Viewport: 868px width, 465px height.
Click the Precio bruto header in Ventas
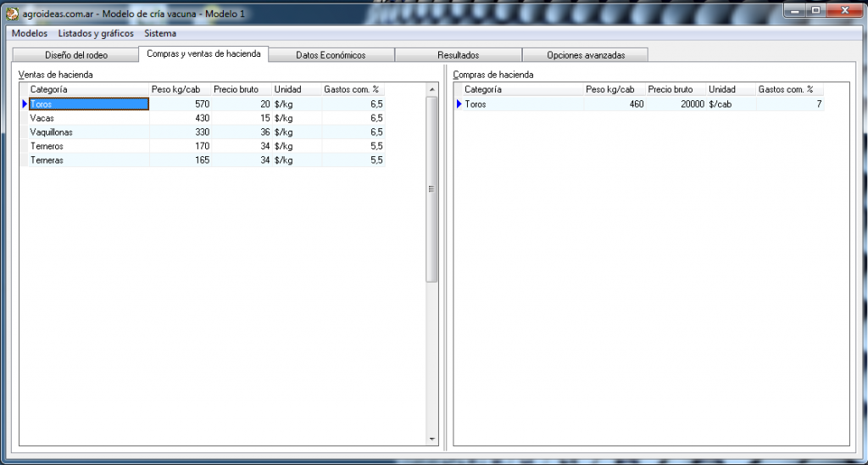click(x=242, y=89)
